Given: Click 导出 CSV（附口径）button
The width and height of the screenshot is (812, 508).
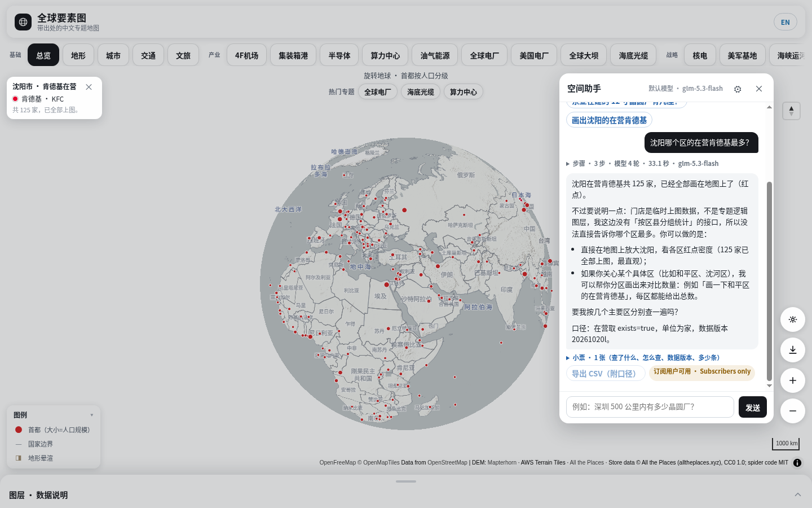Looking at the screenshot, I should tap(606, 374).
